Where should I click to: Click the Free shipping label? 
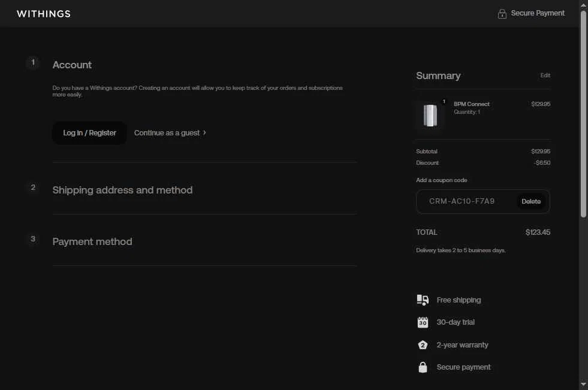(x=459, y=300)
